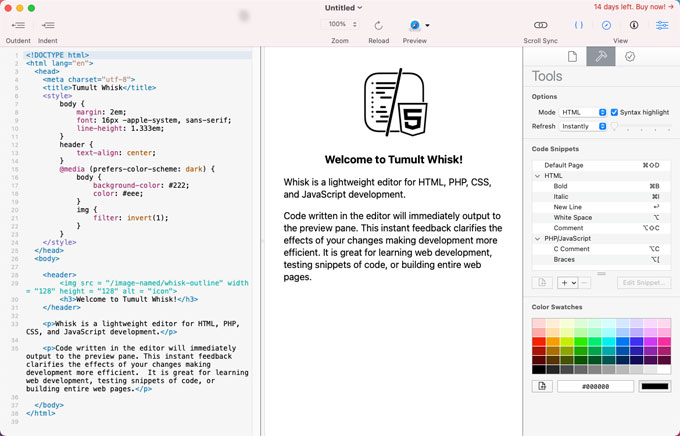Image resolution: width=680 pixels, height=436 pixels.
Task: Collapse the HTML snippets group
Action: click(538, 175)
